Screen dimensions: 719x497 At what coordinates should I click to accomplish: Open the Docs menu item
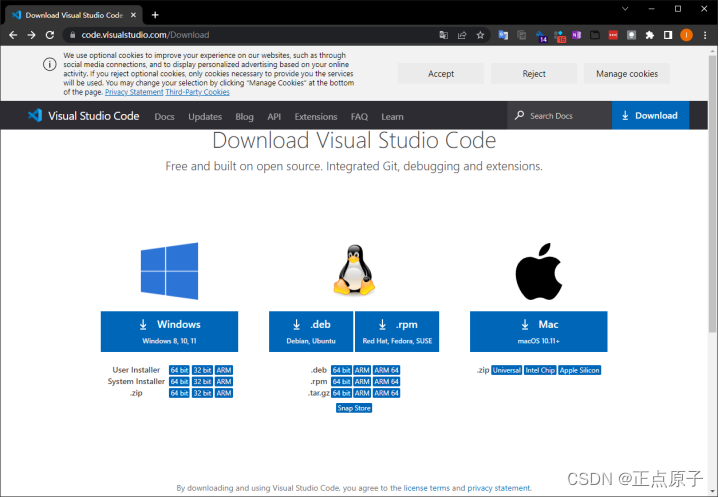tap(164, 116)
